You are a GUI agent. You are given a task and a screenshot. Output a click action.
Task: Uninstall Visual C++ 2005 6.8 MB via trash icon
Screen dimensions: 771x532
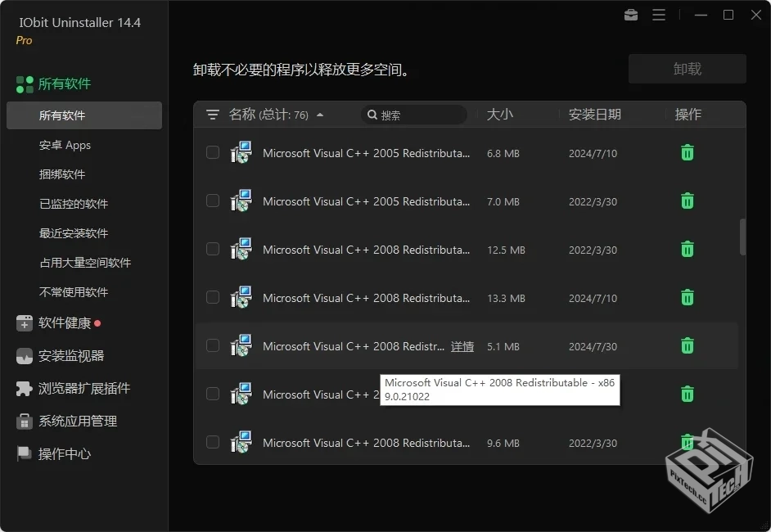point(687,153)
